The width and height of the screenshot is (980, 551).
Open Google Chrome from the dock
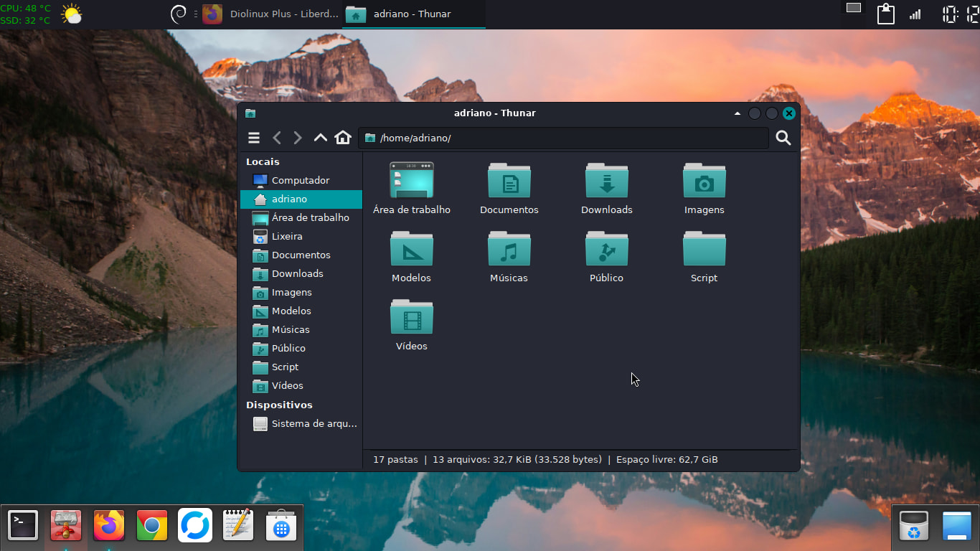151,526
